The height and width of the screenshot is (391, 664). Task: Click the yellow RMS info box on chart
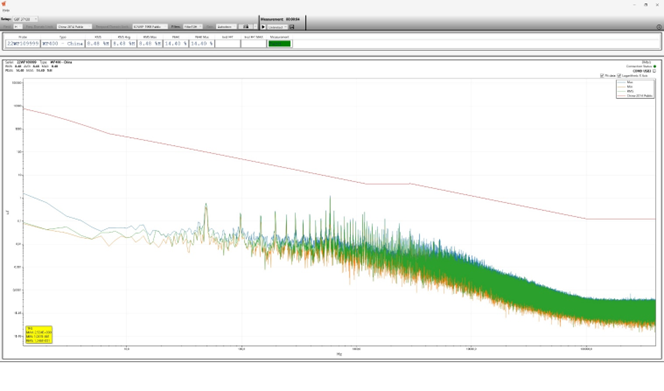(x=39, y=334)
